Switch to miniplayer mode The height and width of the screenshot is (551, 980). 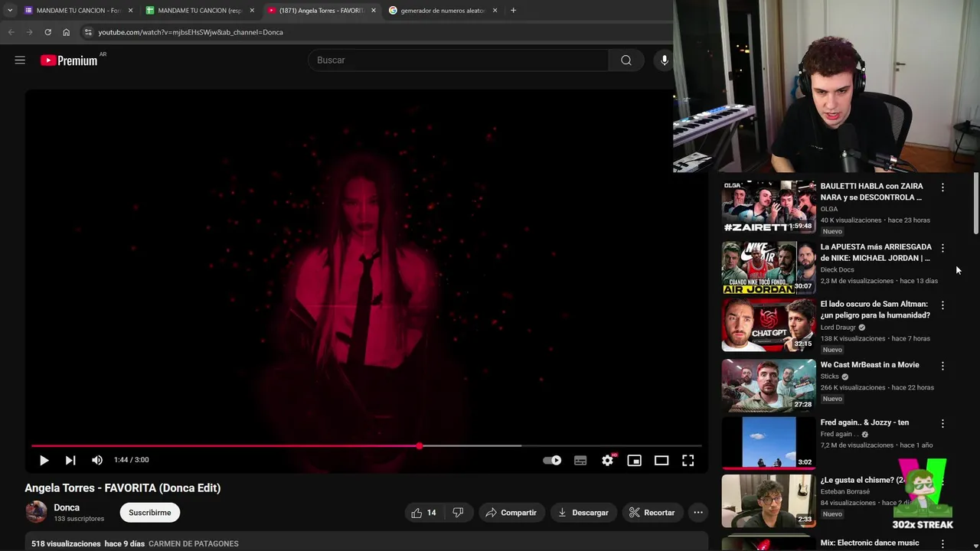click(x=634, y=460)
